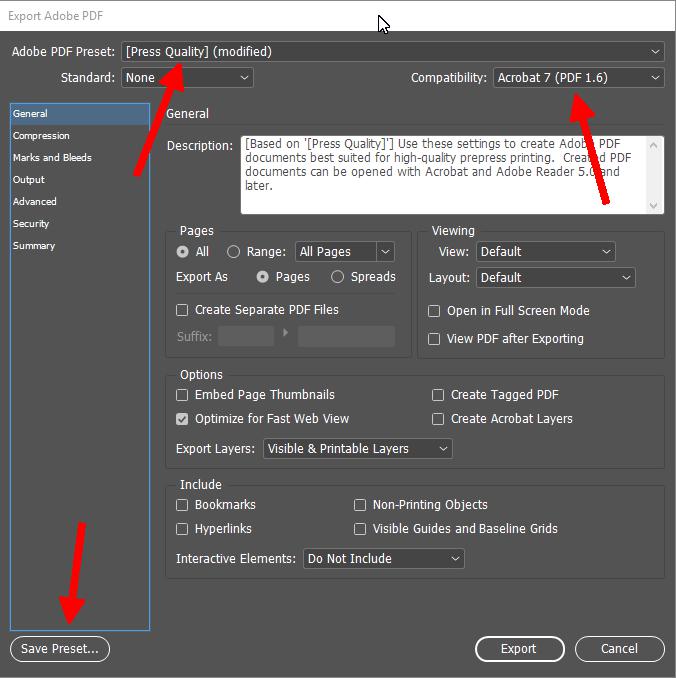Screen dimensions: 676x678
Task: Choose the Spreads export option
Action: coord(338,277)
